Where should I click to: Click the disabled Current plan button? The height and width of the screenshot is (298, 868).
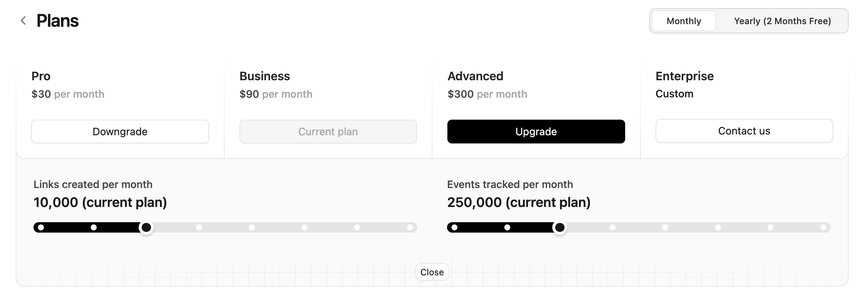tap(328, 131)
